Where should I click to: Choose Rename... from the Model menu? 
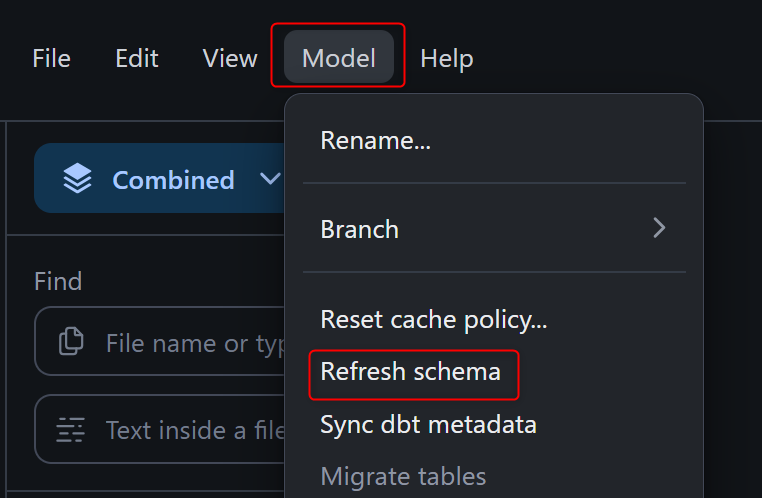click(375, 141)
